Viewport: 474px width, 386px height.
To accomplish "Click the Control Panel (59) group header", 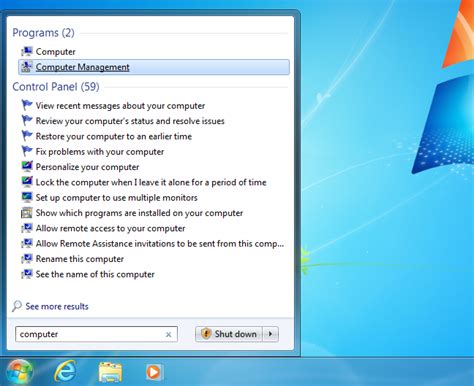I will click(x=56, y=87).
